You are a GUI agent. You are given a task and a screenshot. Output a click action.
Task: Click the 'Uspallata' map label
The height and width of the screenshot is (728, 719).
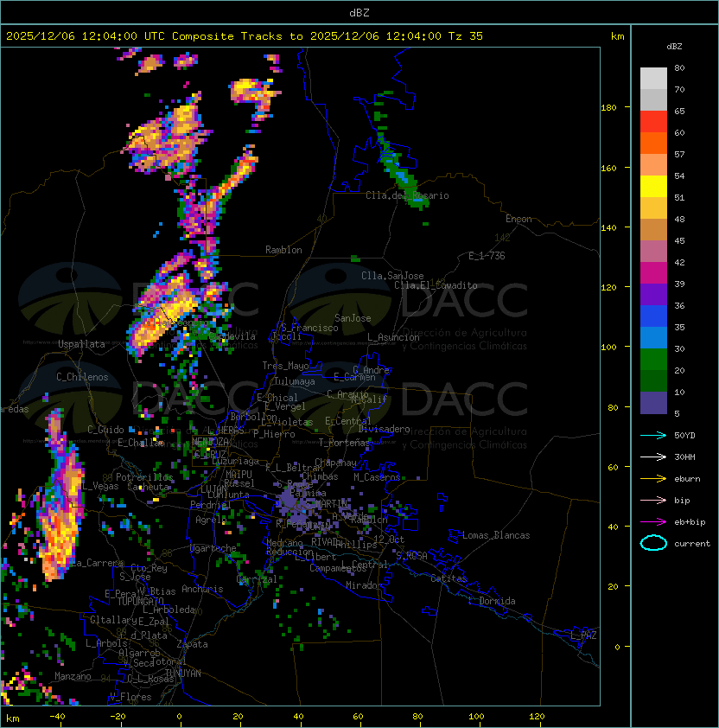(81, 344)
